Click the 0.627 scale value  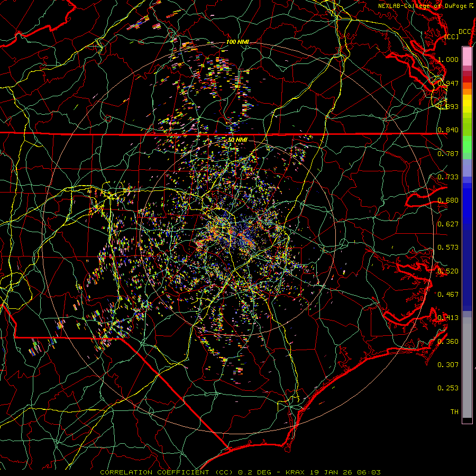[x=448, y=224]
